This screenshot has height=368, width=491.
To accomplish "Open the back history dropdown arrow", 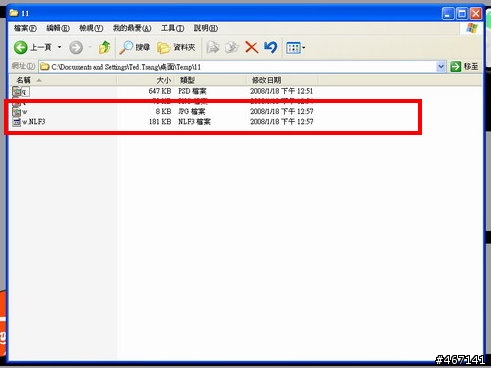I will coord(60,47).
